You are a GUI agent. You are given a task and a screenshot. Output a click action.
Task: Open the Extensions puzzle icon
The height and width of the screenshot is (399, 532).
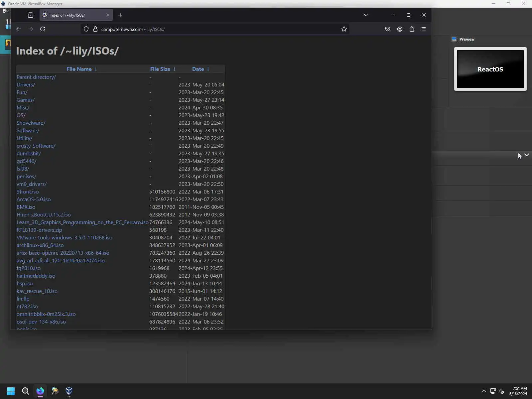tap(412, 29)
